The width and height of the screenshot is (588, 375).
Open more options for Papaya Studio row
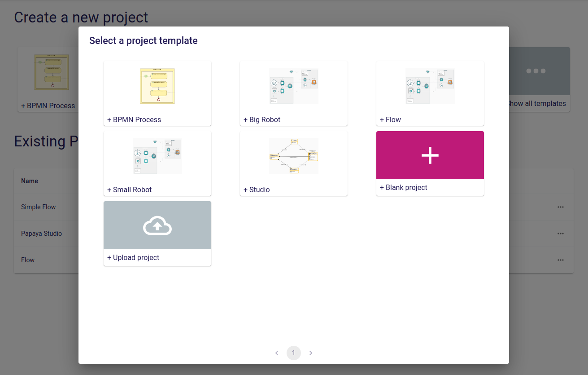pyautogui.click(x=560, y=234)
